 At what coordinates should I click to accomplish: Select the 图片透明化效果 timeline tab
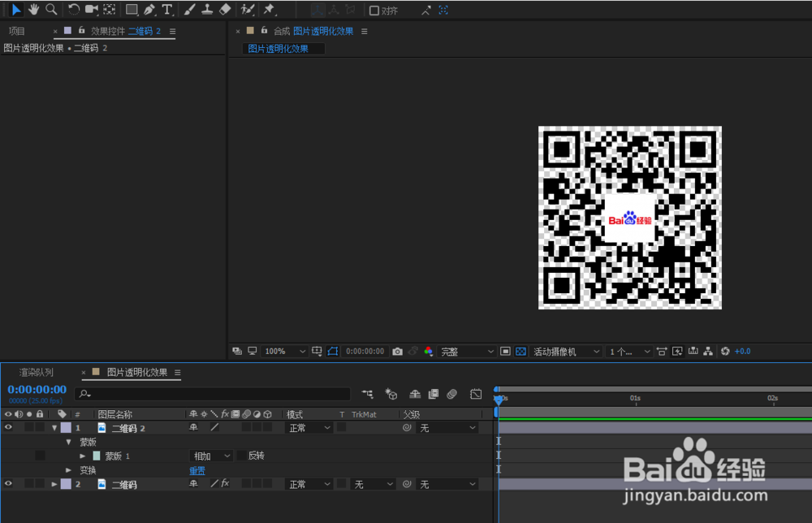click(x=136, y=372)
